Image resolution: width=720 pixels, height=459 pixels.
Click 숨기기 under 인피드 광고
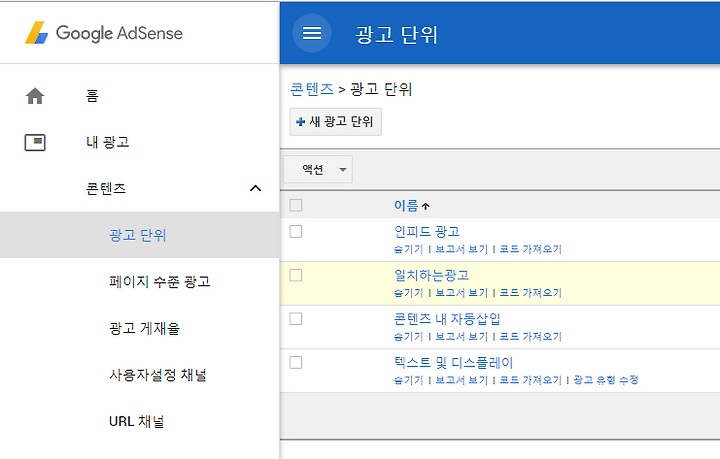[408, 249]
